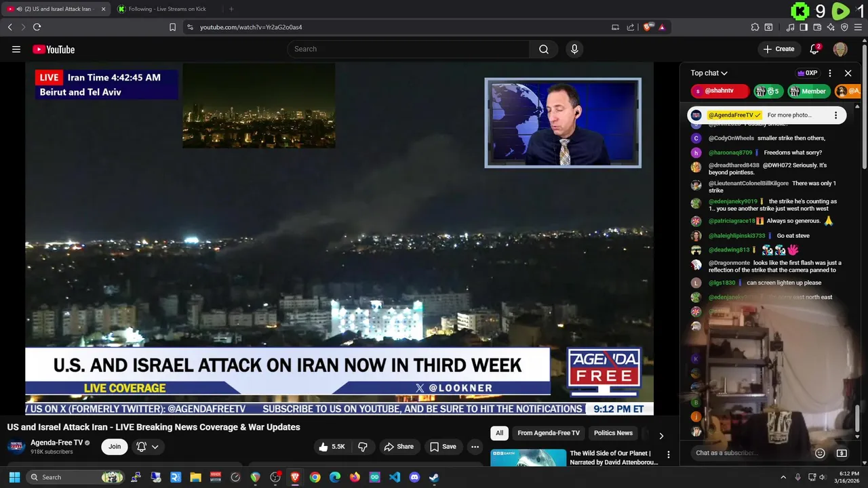
Task: Open Brave Rewards triangle icon
Action: tap(662, 27)
